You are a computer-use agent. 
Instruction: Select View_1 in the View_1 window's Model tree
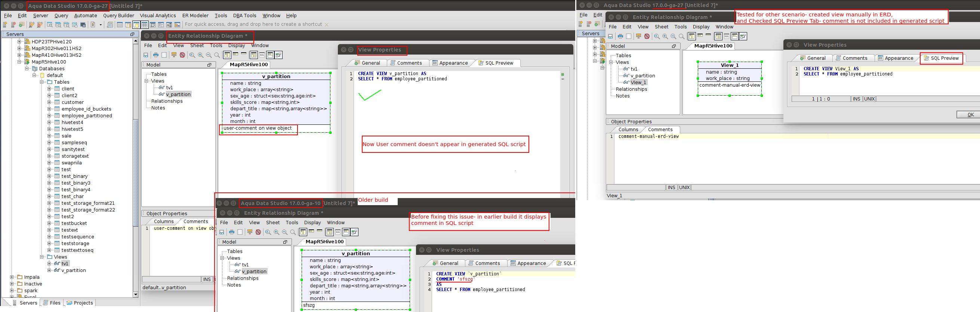(x=638, y=82)
